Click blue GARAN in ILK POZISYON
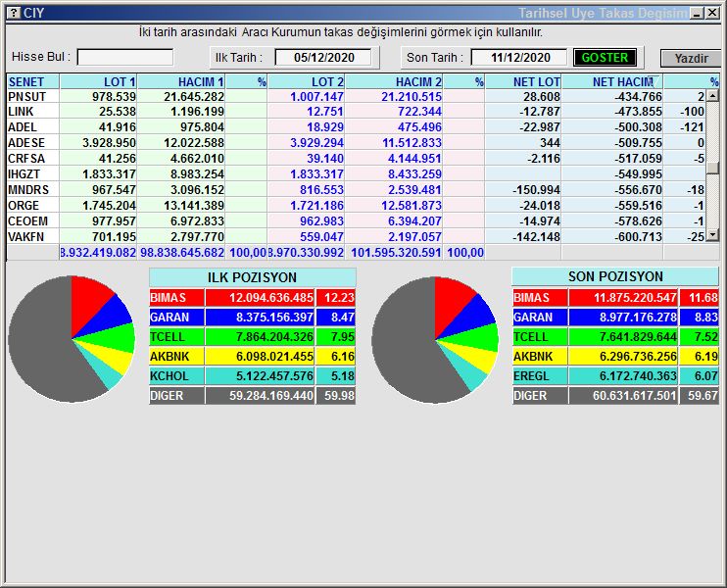The height and width of the screenshot is (588, 727). click(176, 318)
